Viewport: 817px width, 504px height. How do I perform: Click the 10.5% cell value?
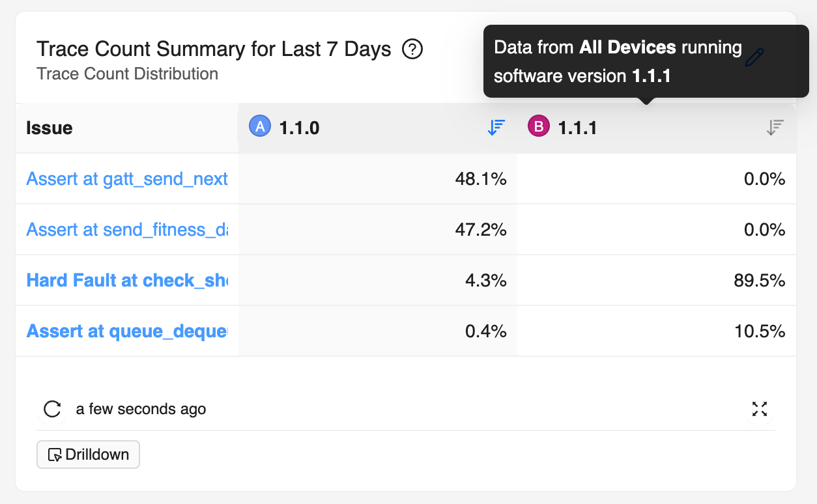pyautogui.click(x=759, y=331)
